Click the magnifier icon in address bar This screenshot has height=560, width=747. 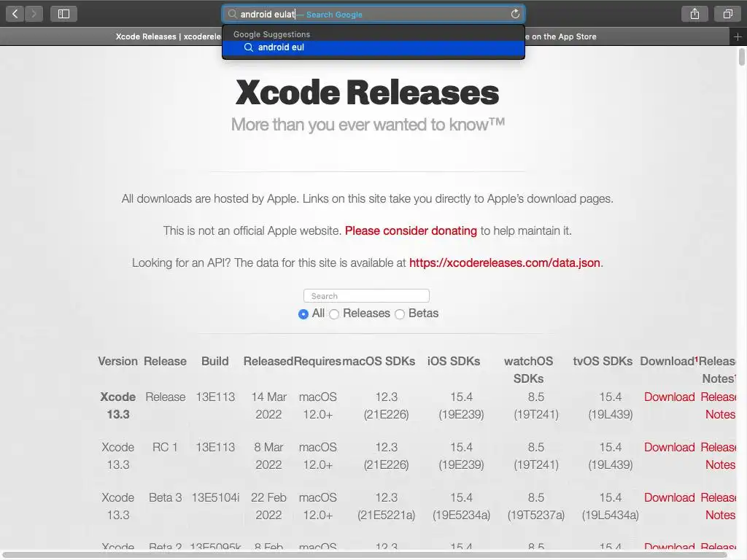(232, 15)
